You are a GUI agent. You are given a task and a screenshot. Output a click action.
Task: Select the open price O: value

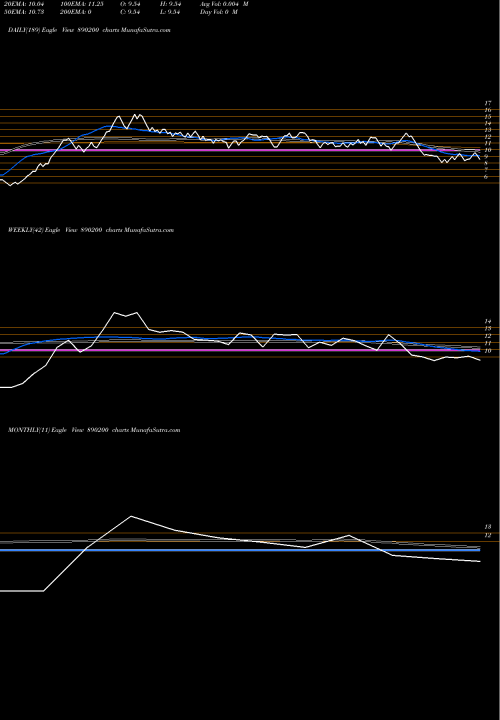pos(130,4)
